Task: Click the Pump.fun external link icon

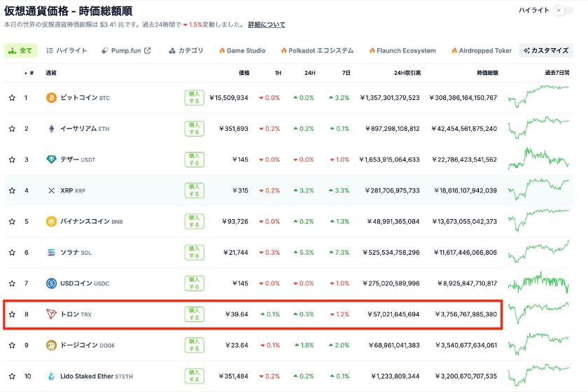Action: point(148,50)
